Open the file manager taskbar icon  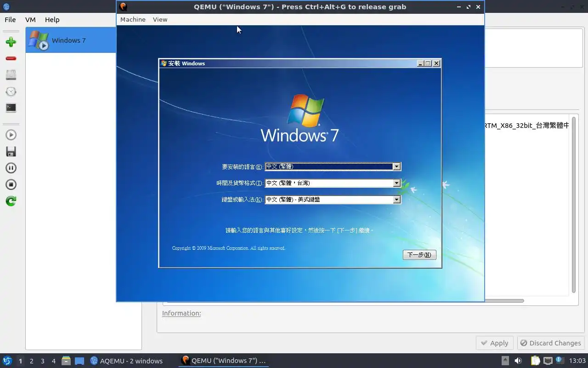coord(66,361)
